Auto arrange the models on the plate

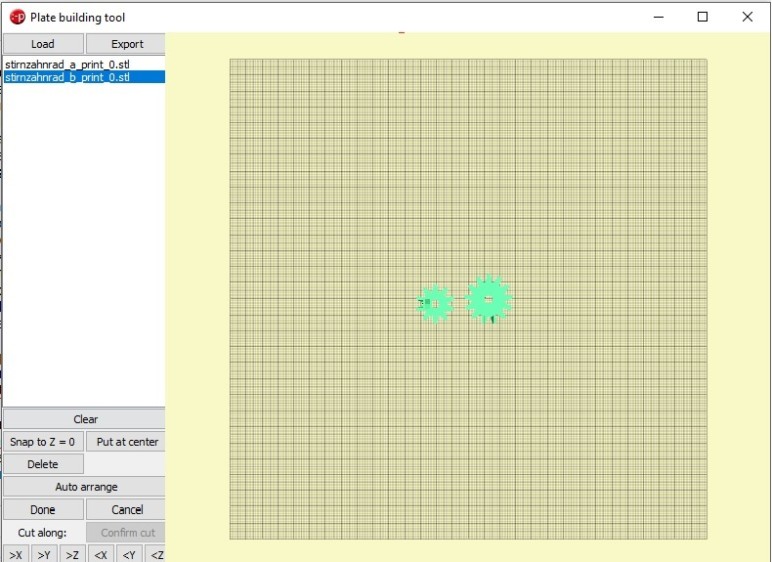tap(84, 487)
